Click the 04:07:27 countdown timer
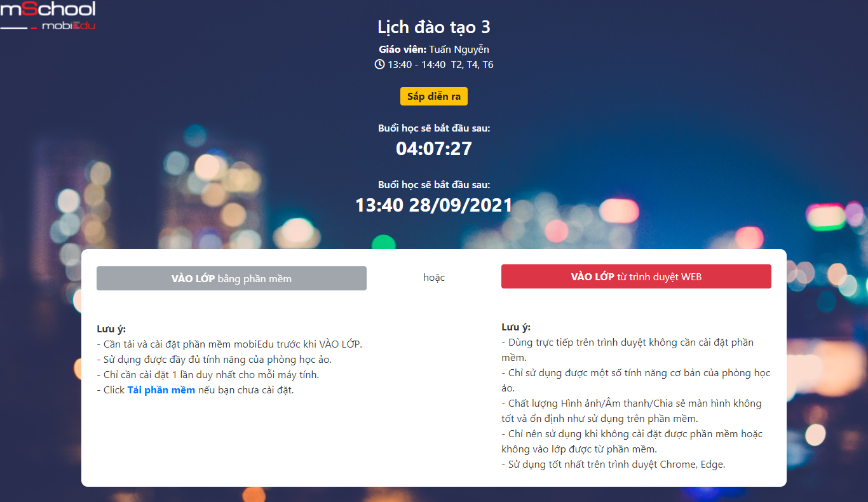Image resolution: width=868 pixels, height=502 pixels. [x=434, y=149]
